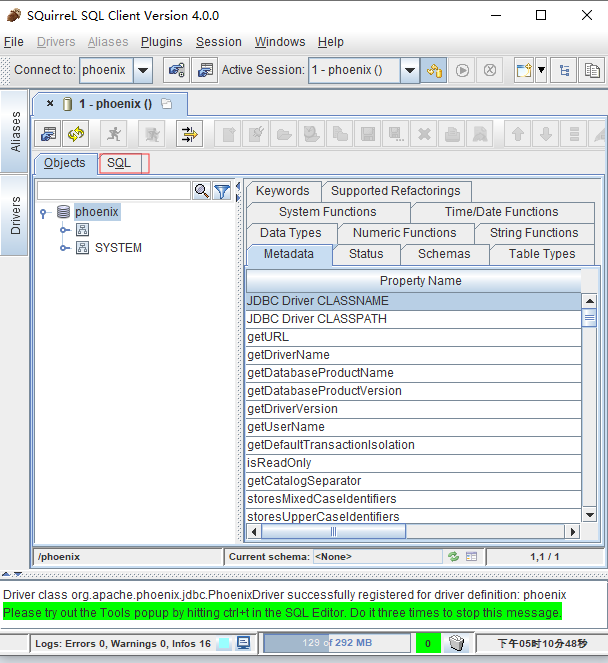Open the Active Session dropdown
Viewport: 608px width, 663px height.
click(410, 70)
